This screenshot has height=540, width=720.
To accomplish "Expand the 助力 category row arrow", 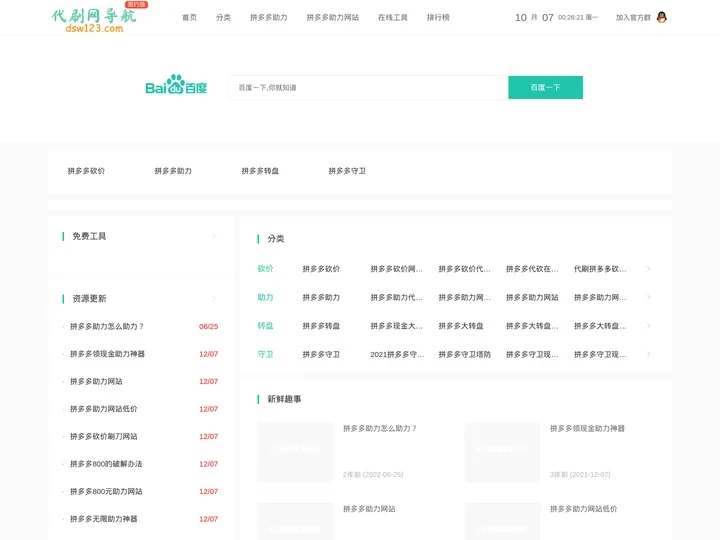I will click(648, 297).
